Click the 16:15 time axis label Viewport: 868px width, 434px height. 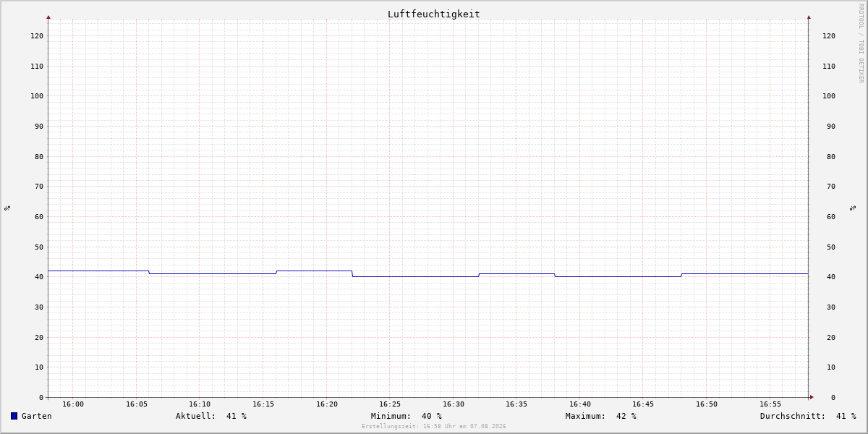(263, 404)
